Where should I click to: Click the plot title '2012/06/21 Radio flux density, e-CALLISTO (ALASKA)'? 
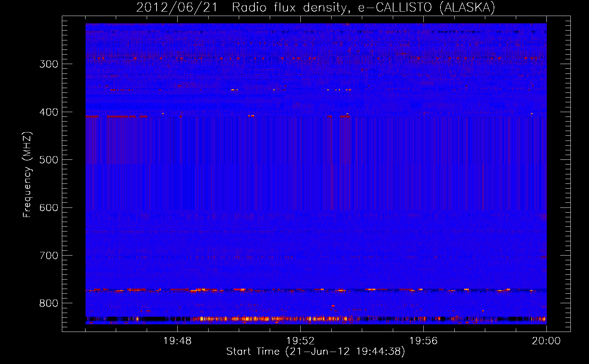pos(316,8)
